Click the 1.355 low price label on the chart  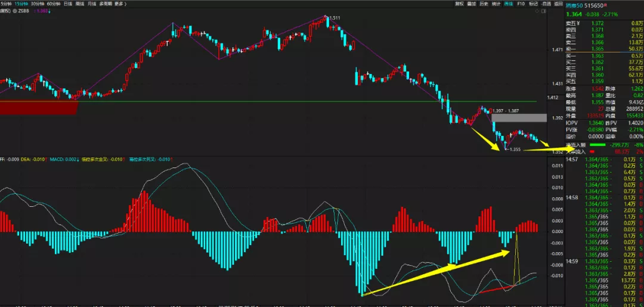[x=515, y=150]
